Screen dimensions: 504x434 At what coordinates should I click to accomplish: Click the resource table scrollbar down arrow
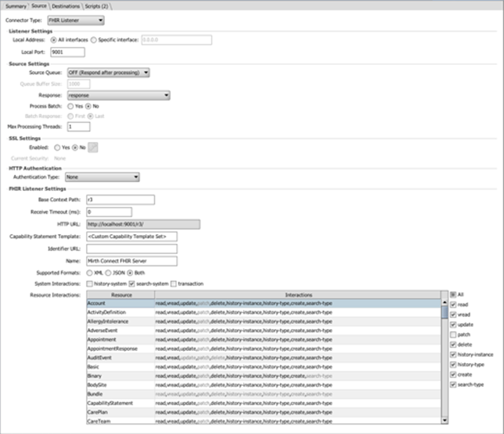[445, 419]
